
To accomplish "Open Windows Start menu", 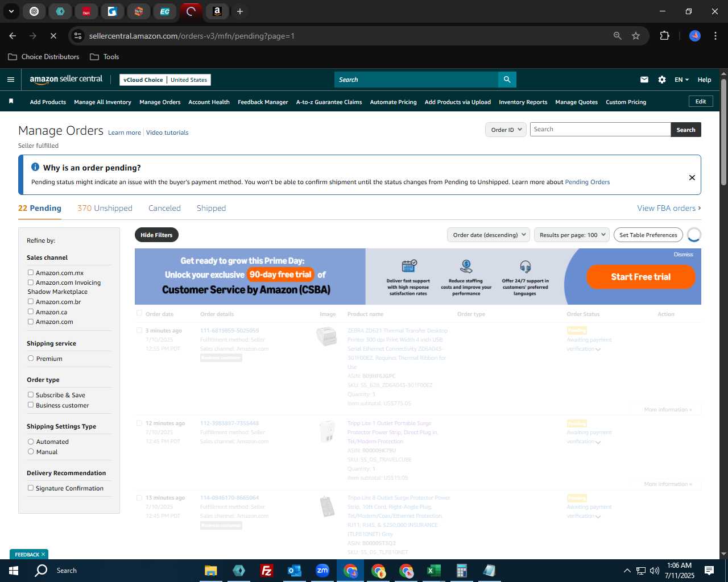I will 14,571.
